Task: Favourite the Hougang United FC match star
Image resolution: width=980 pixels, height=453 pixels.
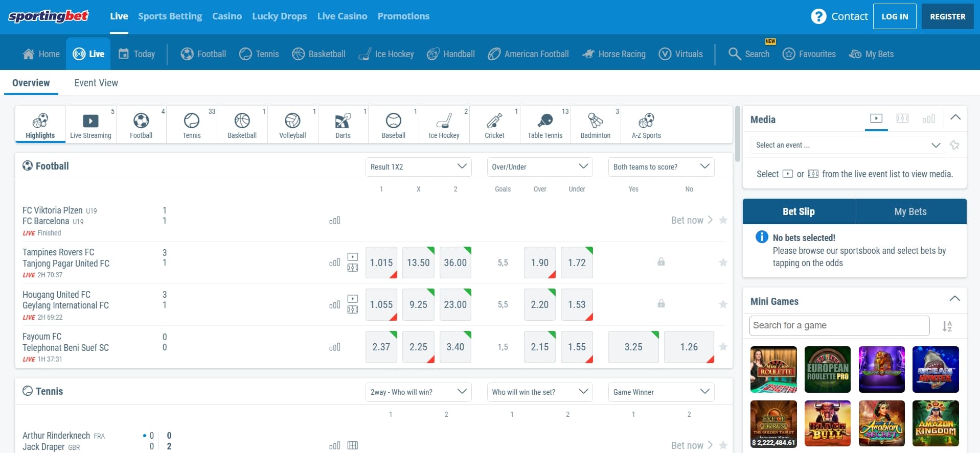Action: point(723,304)
